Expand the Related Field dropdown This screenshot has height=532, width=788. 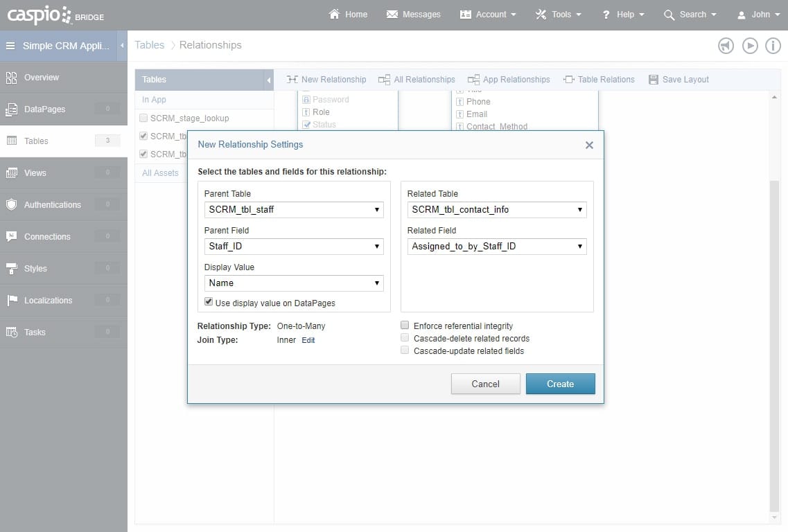(497, 246)
